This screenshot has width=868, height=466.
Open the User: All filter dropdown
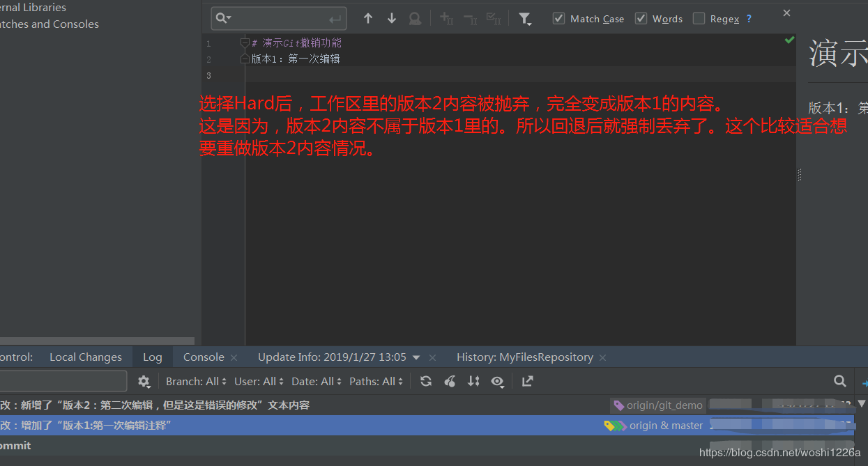pos(258,381)
